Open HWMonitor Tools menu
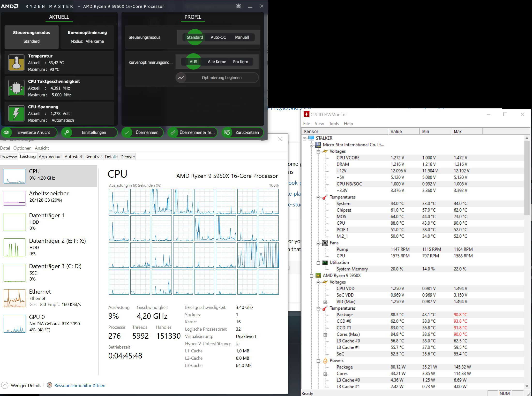Screen dimensions: 532x396 (x=334, y=123)
